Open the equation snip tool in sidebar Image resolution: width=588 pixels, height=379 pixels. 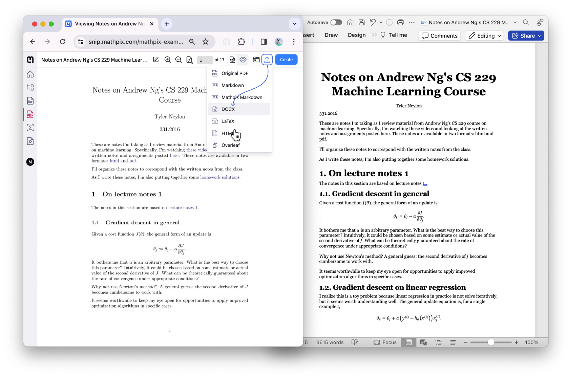[30, 128]
